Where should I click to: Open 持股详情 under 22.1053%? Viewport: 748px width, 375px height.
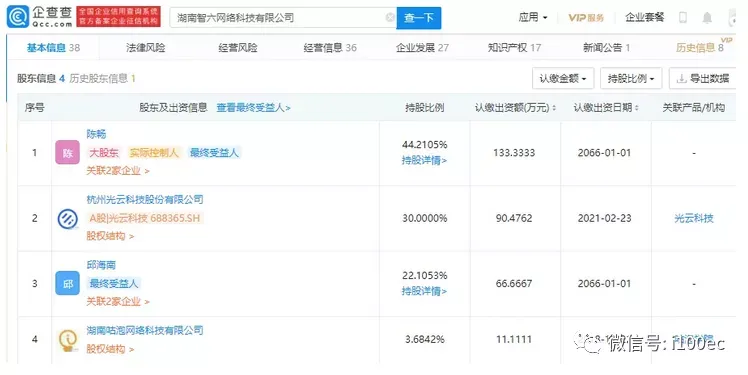(x=424, y=291)
